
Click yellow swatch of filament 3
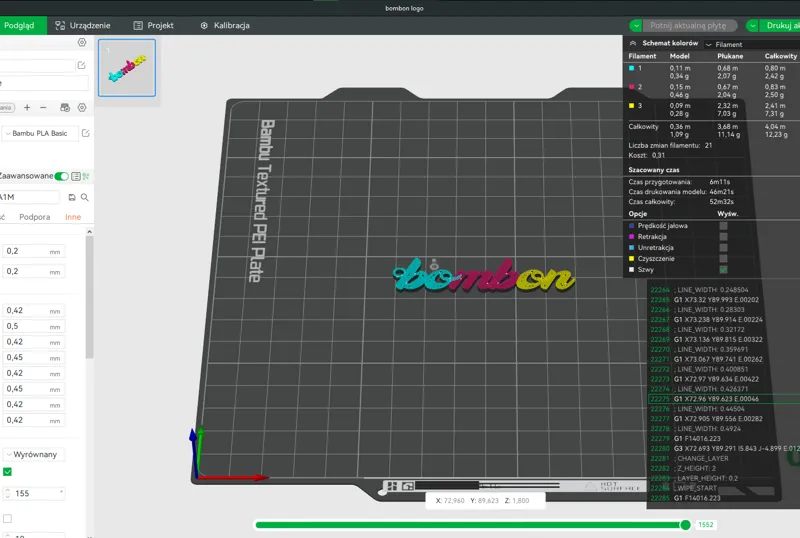[632, 106]
